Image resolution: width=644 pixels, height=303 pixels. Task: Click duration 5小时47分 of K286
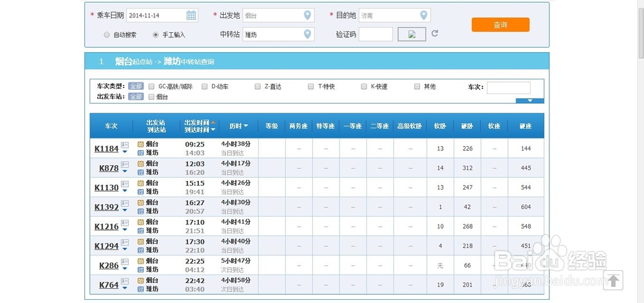236,260
